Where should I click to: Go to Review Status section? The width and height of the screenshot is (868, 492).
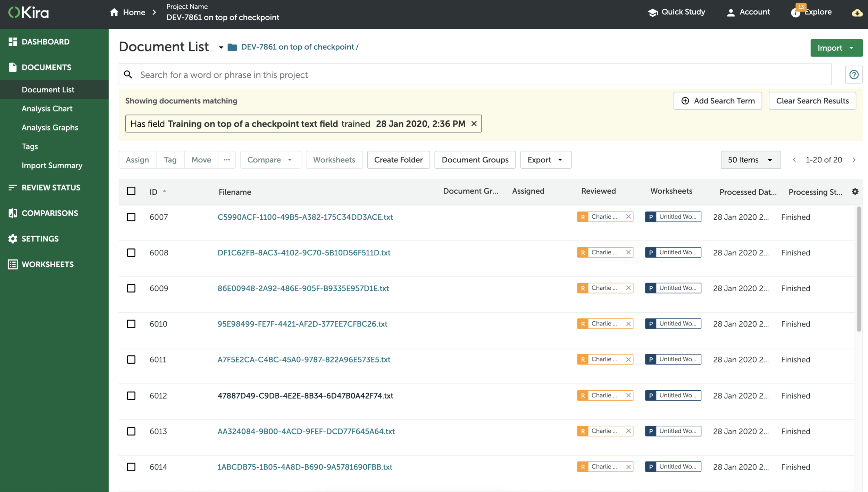coord(51,188)
